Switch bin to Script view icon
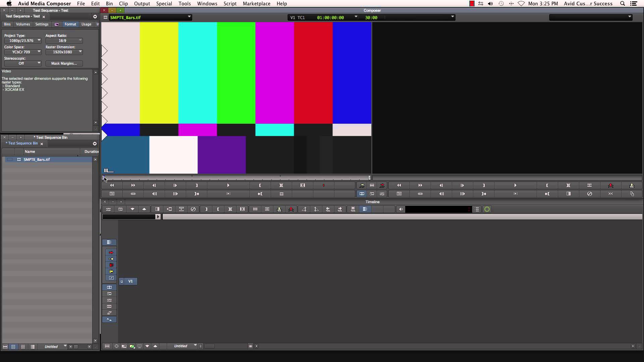644x362 pixels. 33,347
